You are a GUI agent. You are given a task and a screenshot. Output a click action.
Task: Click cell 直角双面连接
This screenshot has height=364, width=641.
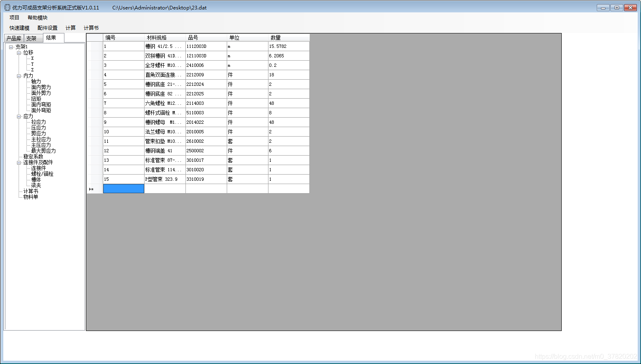[x=165, y=75]
